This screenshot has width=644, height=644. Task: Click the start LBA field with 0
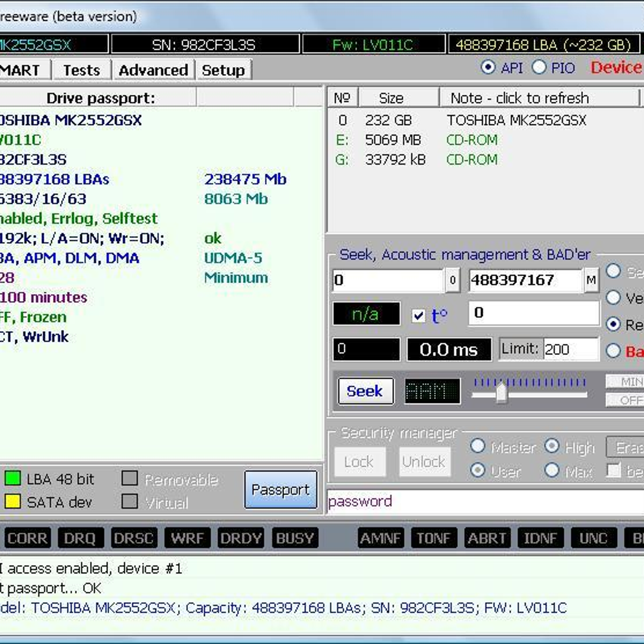pos(388,280)
